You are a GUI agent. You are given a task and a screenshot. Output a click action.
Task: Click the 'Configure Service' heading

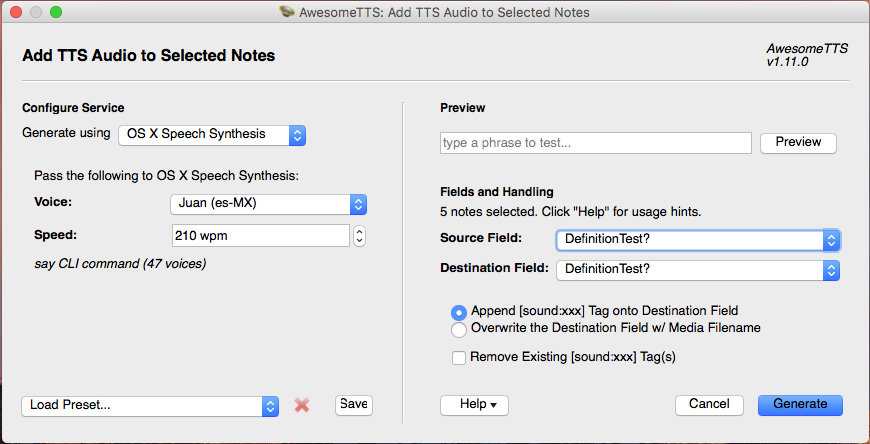(x=73, y=108)
